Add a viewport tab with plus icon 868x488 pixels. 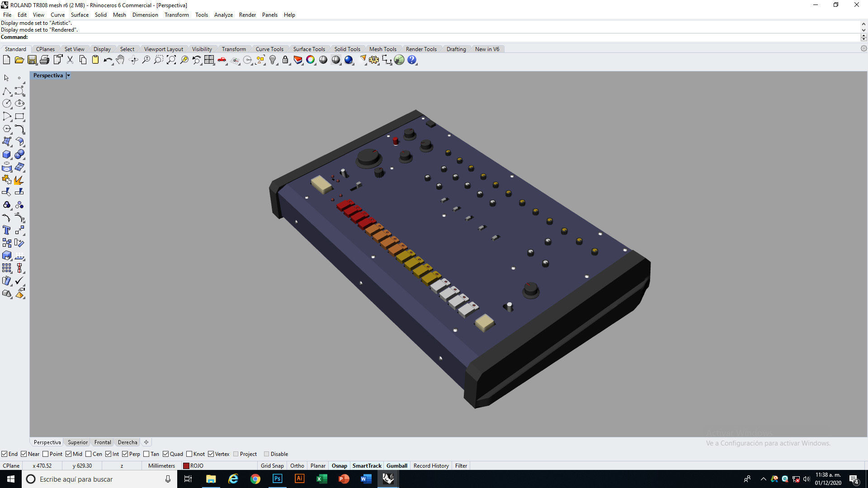coord(146,442)
